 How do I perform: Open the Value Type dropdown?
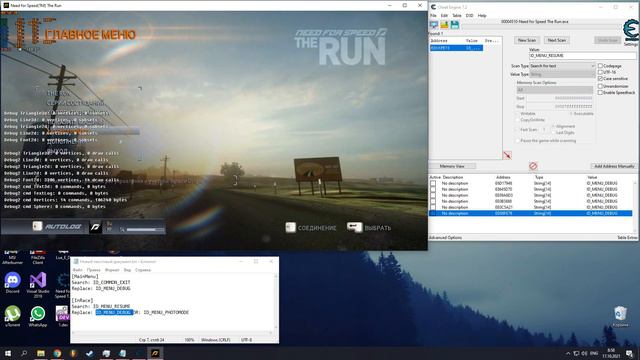coord(562,74)
